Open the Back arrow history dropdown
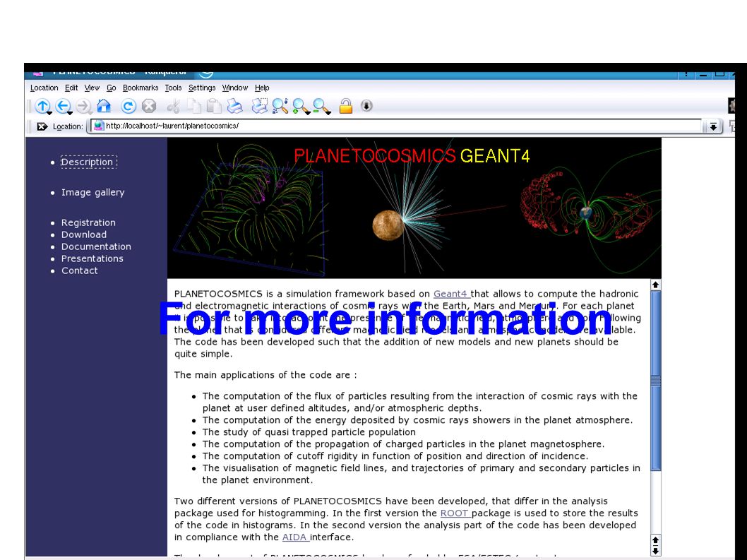 pyautogui.click(x=70, y=113)
